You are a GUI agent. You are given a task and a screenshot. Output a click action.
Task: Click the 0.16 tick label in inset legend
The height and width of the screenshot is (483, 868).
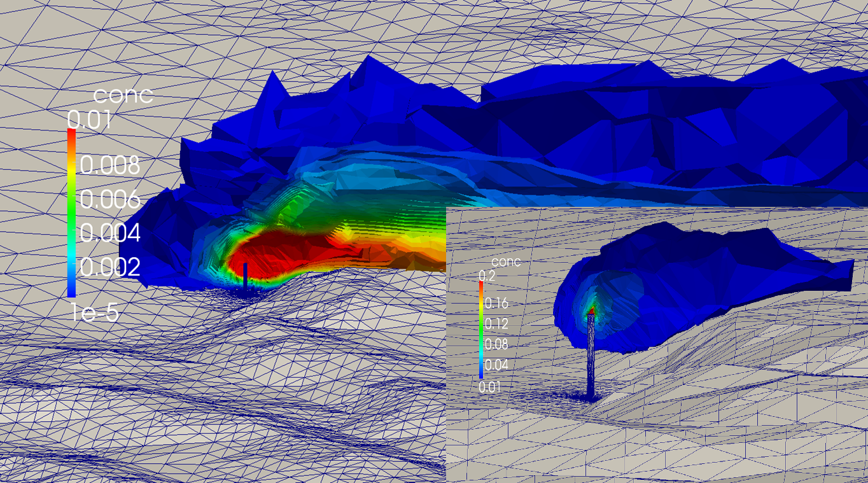tap(496, 304)
